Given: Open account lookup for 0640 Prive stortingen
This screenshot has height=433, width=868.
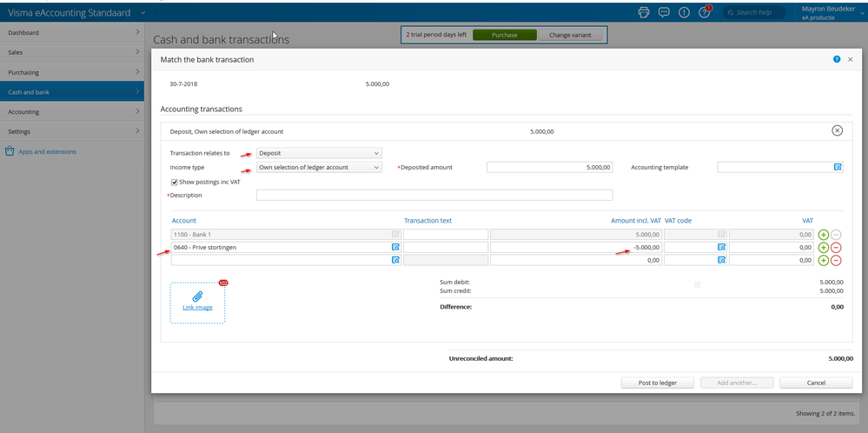Looking at the screenshot, I should 396,247.
